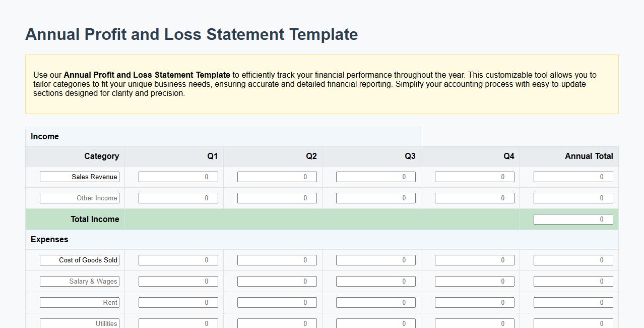The image size is (644, 328).
Task: Select the Sales Revenue Q2 value box
Action: (276, 177)
